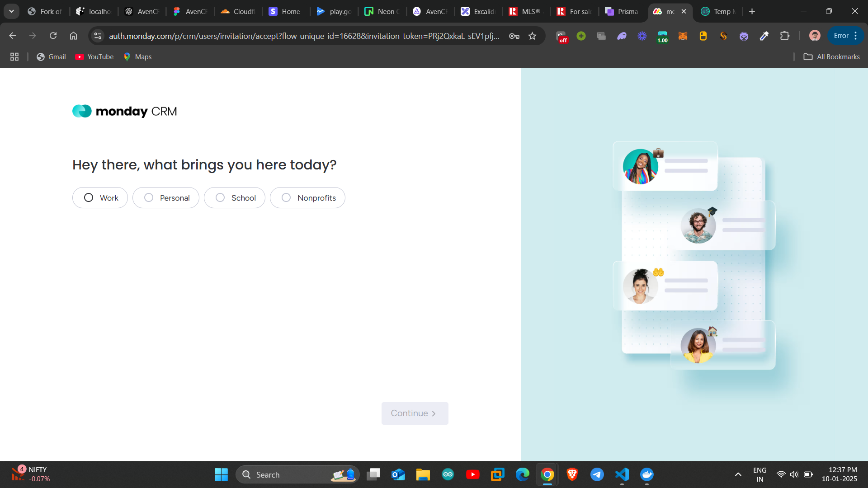Click the bookmark star icon
The image size is (868, 488).
533,36
